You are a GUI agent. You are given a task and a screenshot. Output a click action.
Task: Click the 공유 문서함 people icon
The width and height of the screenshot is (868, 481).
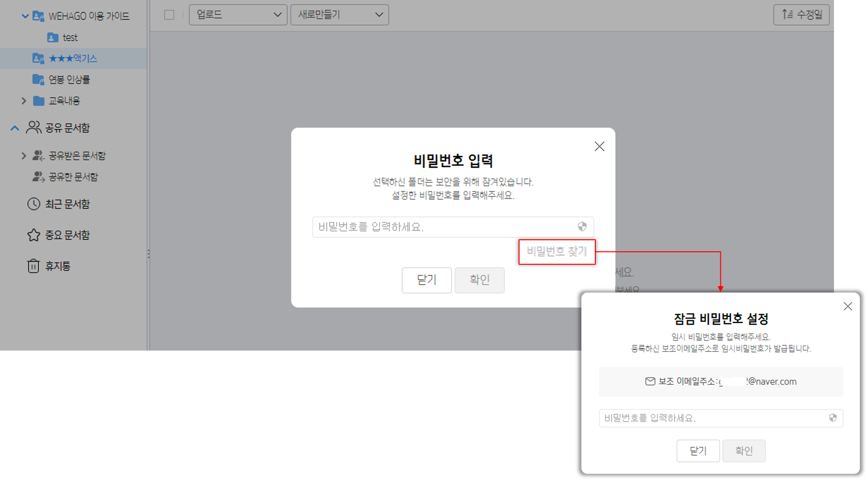[34, 128]
